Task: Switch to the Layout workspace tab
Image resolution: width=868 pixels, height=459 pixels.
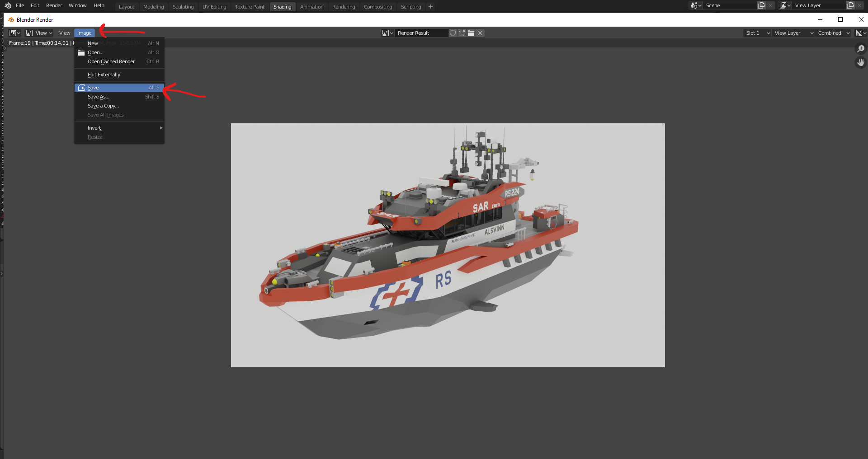Action: 127,7
